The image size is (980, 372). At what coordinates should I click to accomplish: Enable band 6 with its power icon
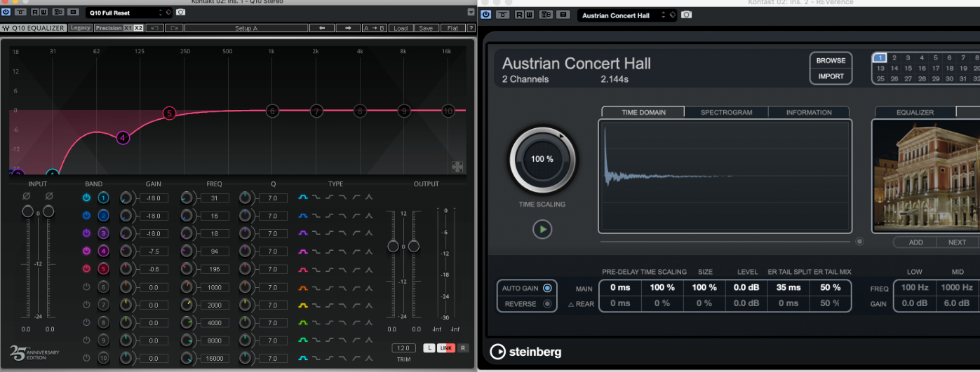coord(87,287)
